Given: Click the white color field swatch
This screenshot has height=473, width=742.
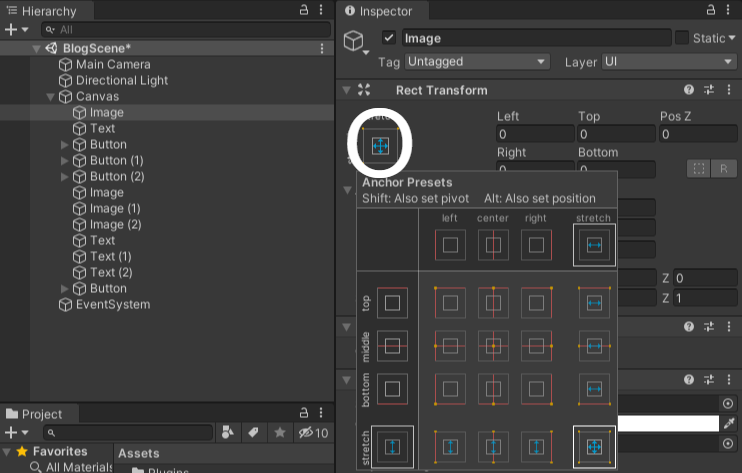Looking at the screenshot, I should (x=668, y=423).
